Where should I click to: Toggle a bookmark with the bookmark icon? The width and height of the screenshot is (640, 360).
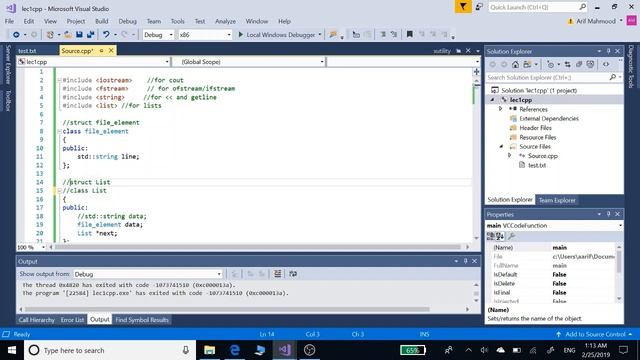(409, 35)
